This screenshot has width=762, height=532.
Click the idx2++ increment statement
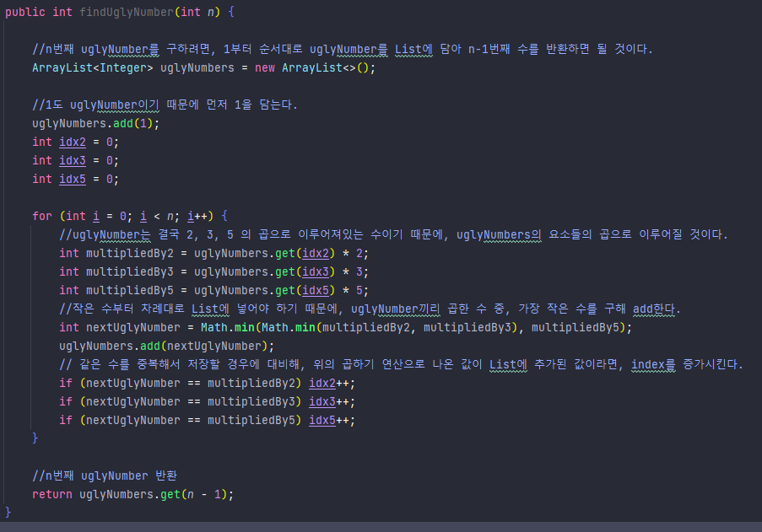[x=332, y=384]
